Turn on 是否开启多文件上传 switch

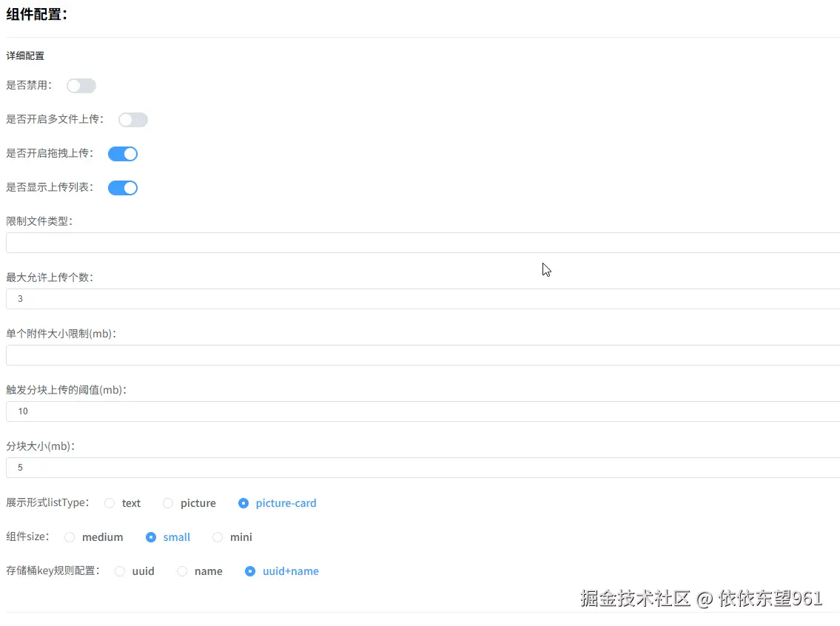click(x=132, y=119)
